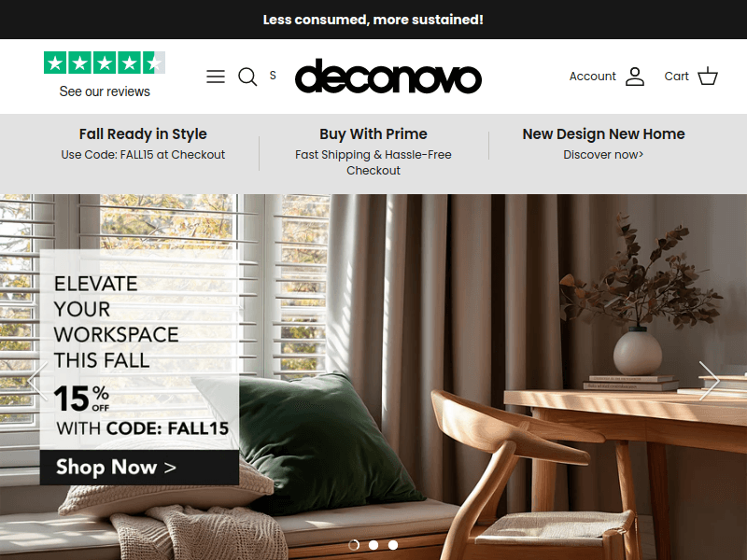Open See our reviews link
The width and height of the screenshot is (747, 560).
coord(105,91)
